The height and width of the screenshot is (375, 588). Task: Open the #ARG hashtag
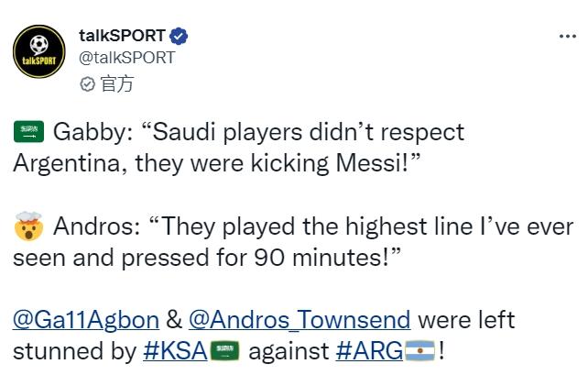(369, 351)
